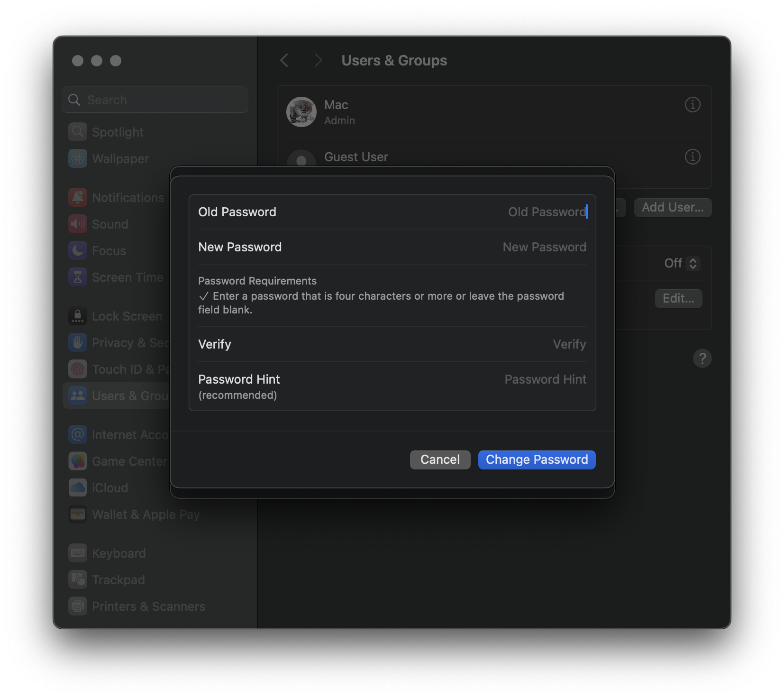Click the info icon for Mac user

tap(692, 105)
